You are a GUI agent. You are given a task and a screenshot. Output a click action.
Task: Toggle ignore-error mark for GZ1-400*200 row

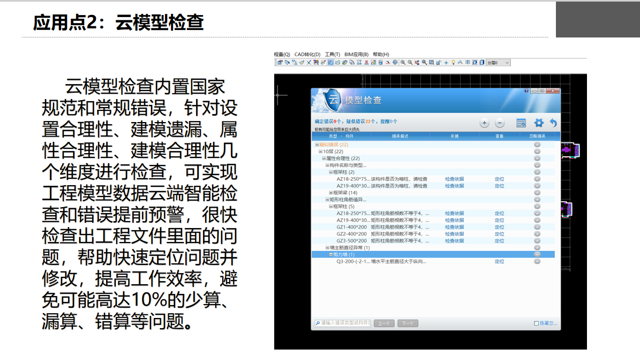(537, 227)
